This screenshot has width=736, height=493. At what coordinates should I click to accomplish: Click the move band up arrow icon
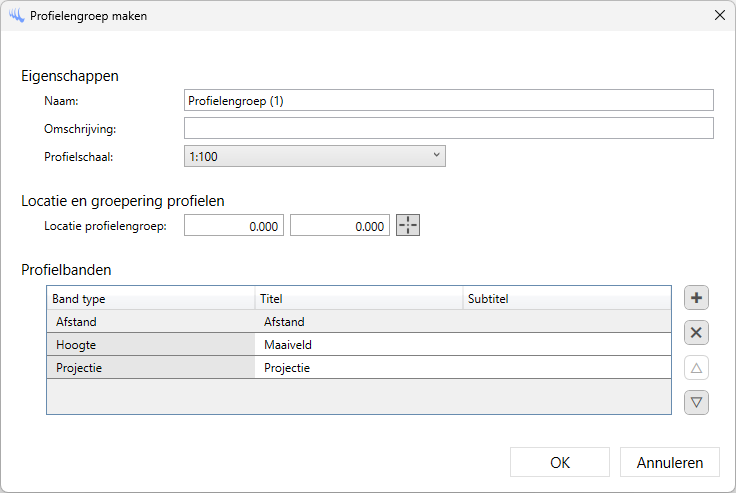(x=697, y=368)
